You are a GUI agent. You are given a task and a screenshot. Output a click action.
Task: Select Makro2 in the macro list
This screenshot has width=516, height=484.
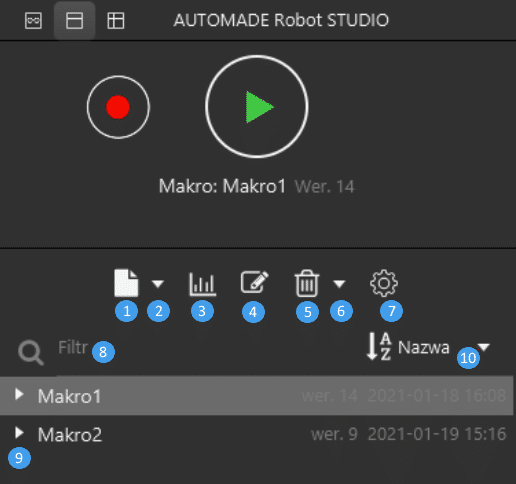[x=257, y=434]
